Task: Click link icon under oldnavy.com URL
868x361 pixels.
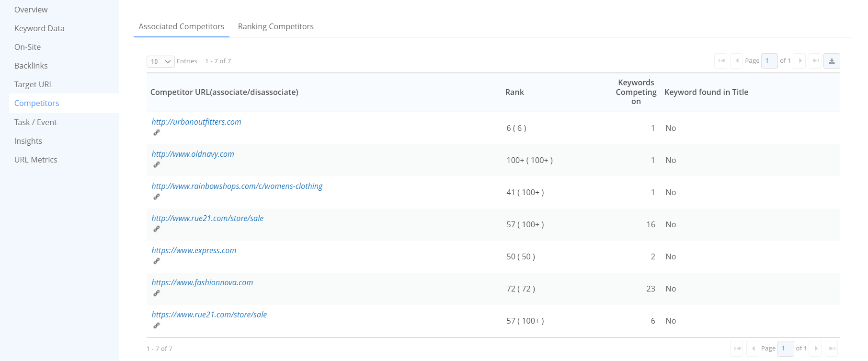Action: pyautogui.click(x=156, y=165)
